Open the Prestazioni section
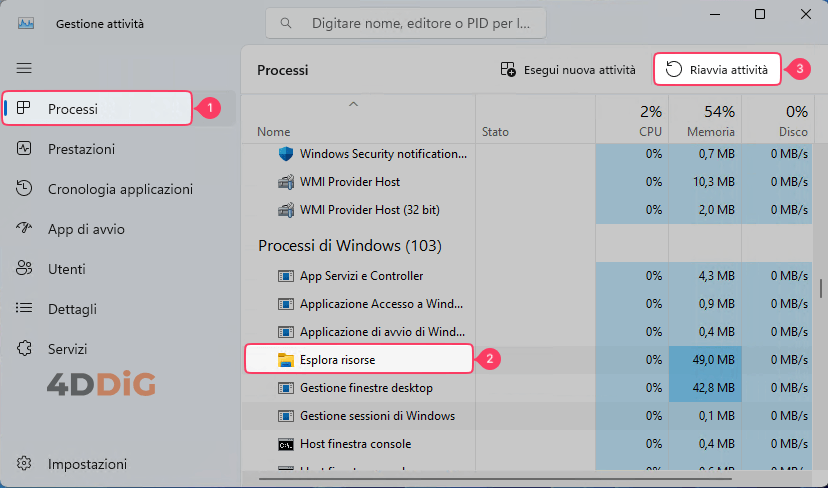This screenshot has height=488, width=828. click(x=119, y=149)
